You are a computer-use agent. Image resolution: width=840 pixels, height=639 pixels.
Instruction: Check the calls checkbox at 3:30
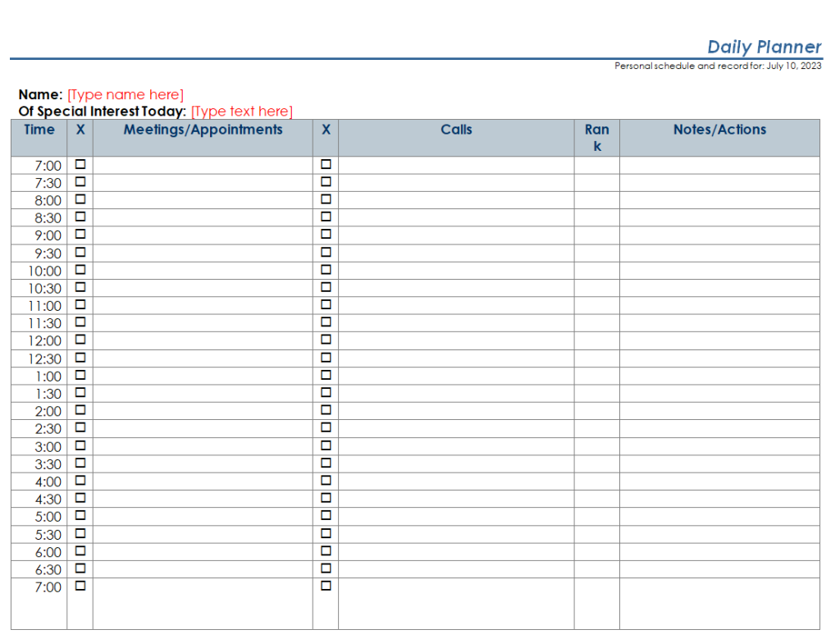[326, 463]
